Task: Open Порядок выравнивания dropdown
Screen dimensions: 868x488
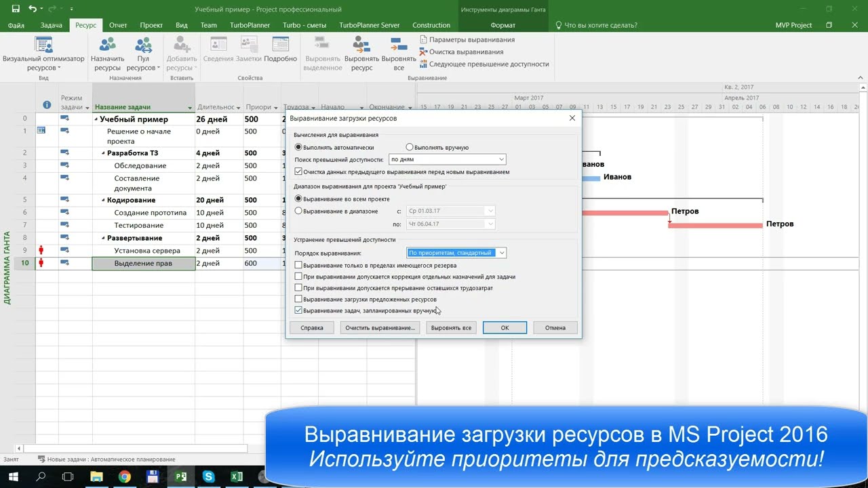Action: 456,253
